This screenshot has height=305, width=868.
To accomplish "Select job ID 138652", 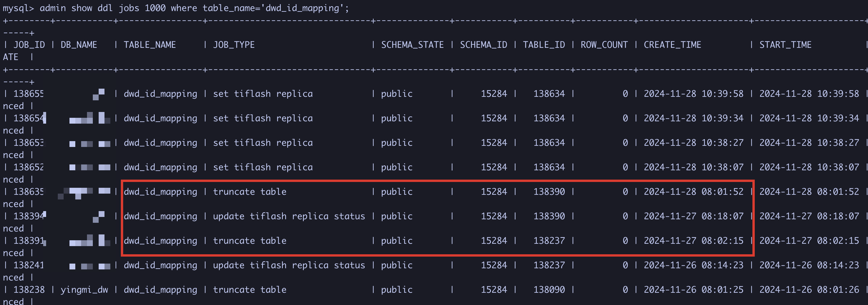I will pos(29,167).
